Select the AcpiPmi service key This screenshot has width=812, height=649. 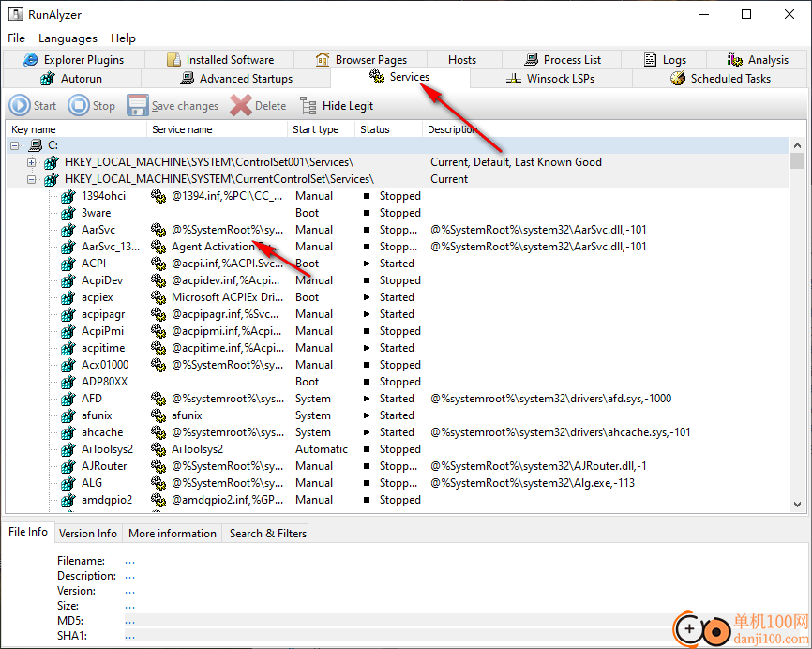point(102,331)
